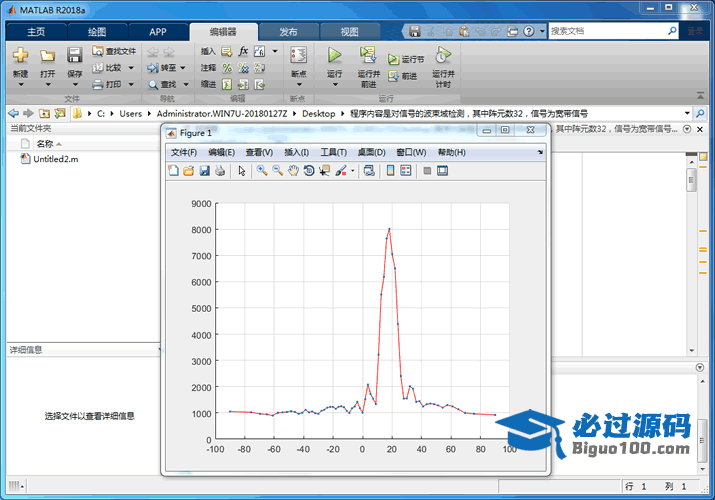Viewport: 715px width, 500px height.
Task: Click New Figure icon in Figure 1 toolbar
Action: pyautogui.click(x=174, y=171)
